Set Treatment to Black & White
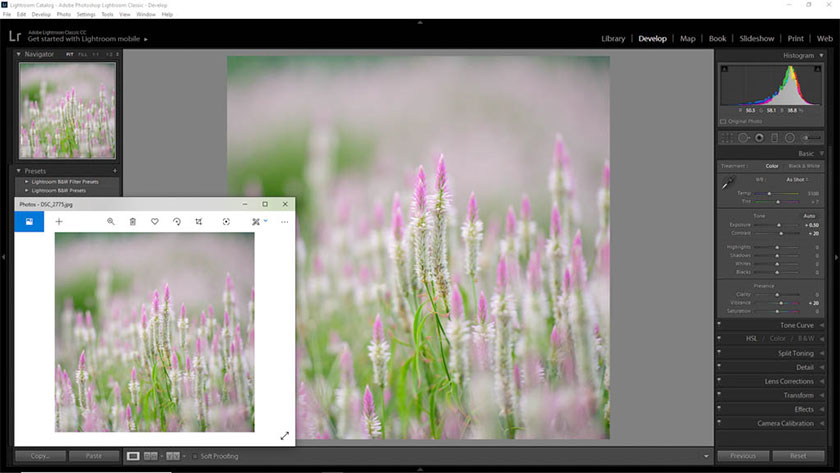840x473 pixels. coord(804,166)
